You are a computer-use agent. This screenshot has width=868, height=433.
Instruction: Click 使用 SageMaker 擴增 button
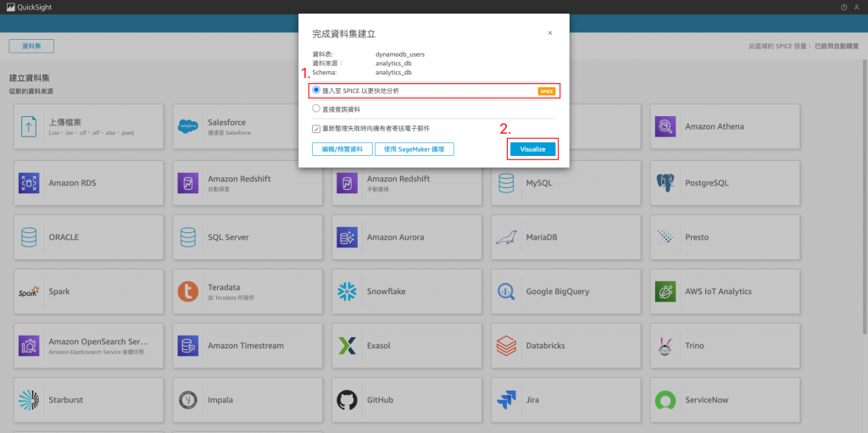(414, 149)
